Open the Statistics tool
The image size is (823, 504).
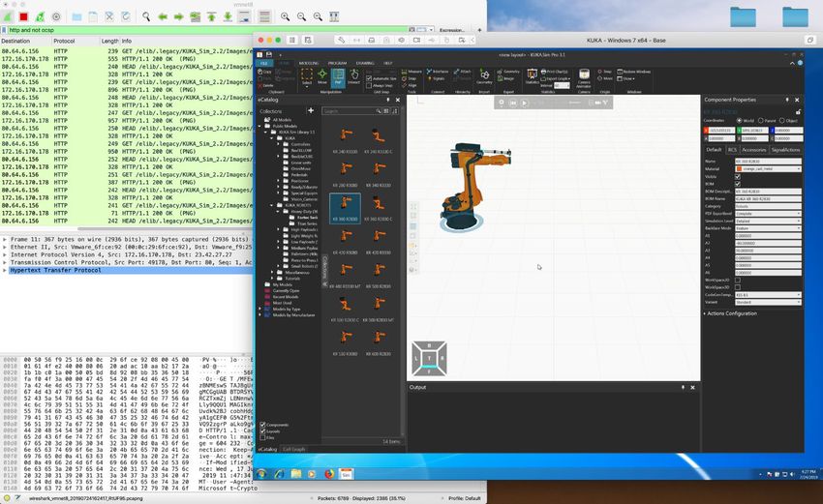pyautogui.click(x=532, y=76)
